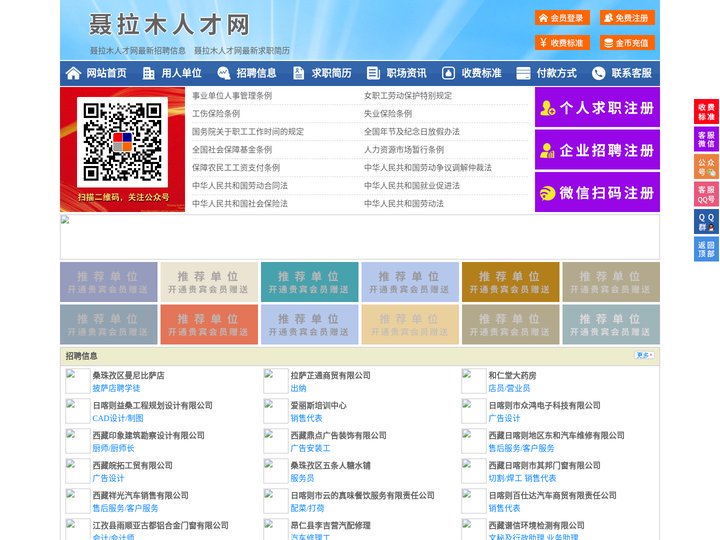Open 人力资源市场暂行条例 link
Screen dimensions: 720x540
404,150
